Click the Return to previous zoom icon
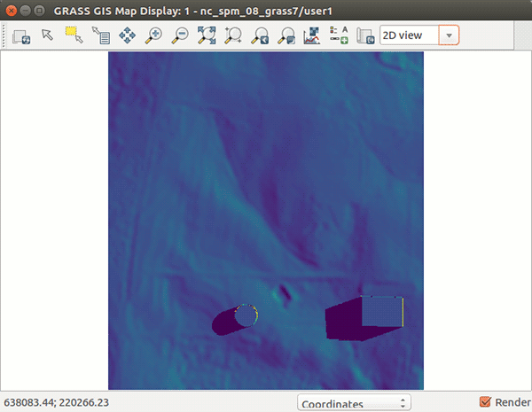The width and height of the screenshot is (532, 412). click(260, 36)
